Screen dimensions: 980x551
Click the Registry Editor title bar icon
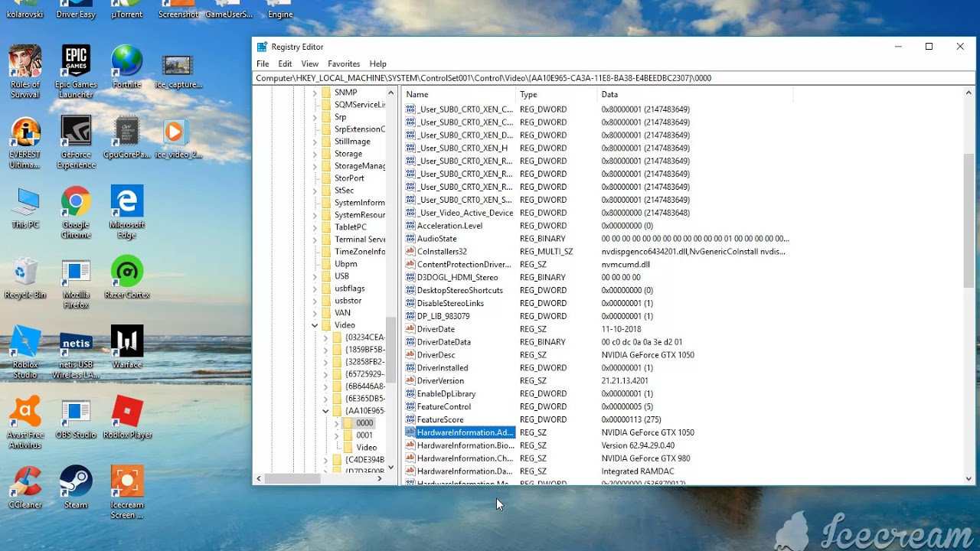click(262, 47)
